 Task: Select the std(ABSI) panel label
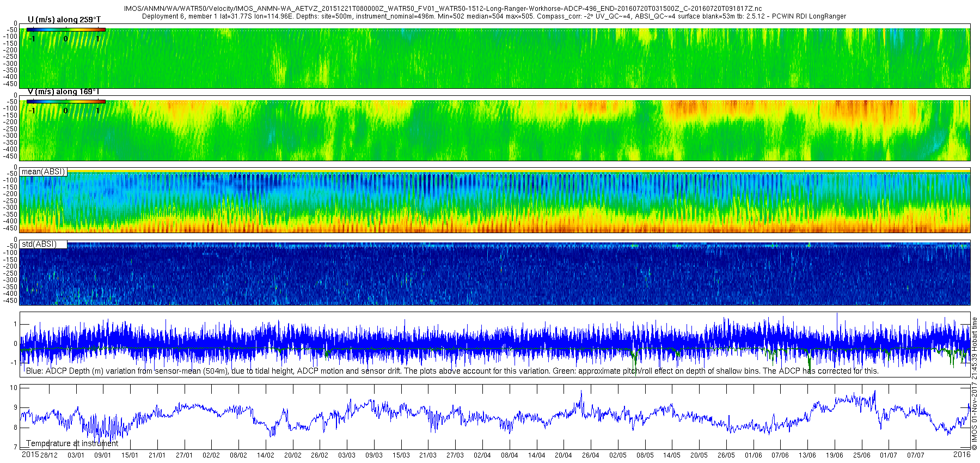[x=44, y=244]
